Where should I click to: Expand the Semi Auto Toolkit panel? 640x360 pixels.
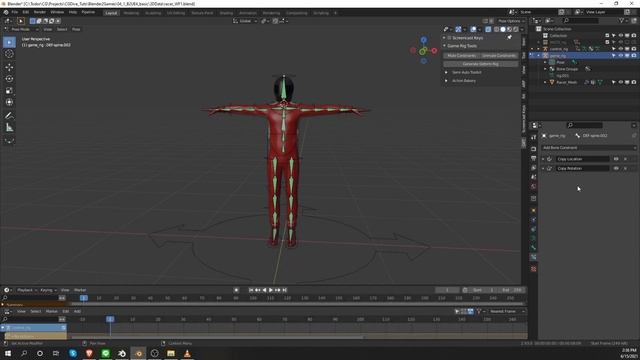466,72
